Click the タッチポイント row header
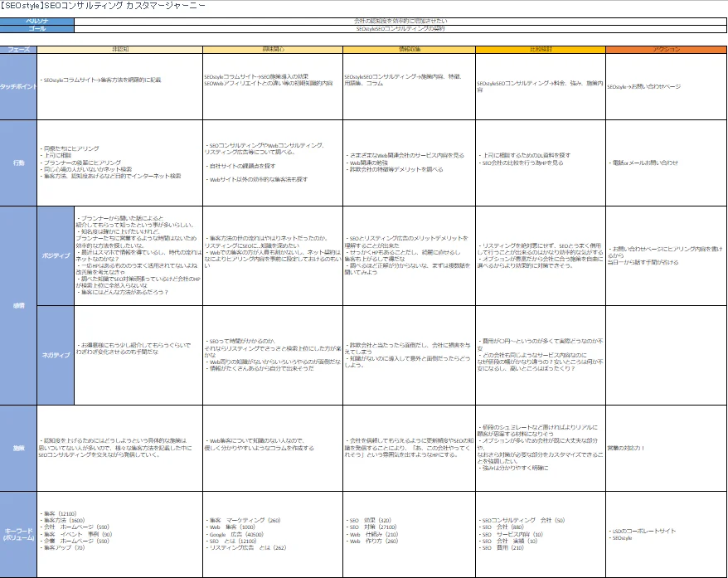The width and height of the screenshot is (728, 578). [19, 86]
